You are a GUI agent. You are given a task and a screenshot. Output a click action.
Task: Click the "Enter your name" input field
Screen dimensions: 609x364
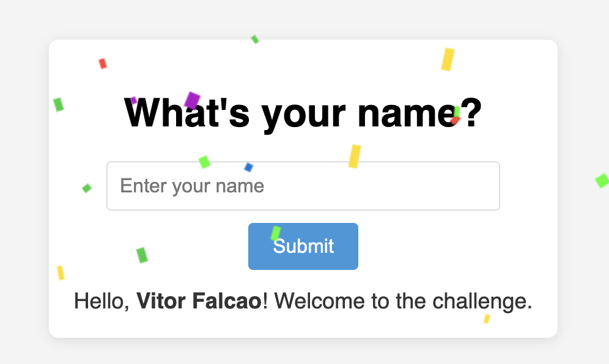303,186
